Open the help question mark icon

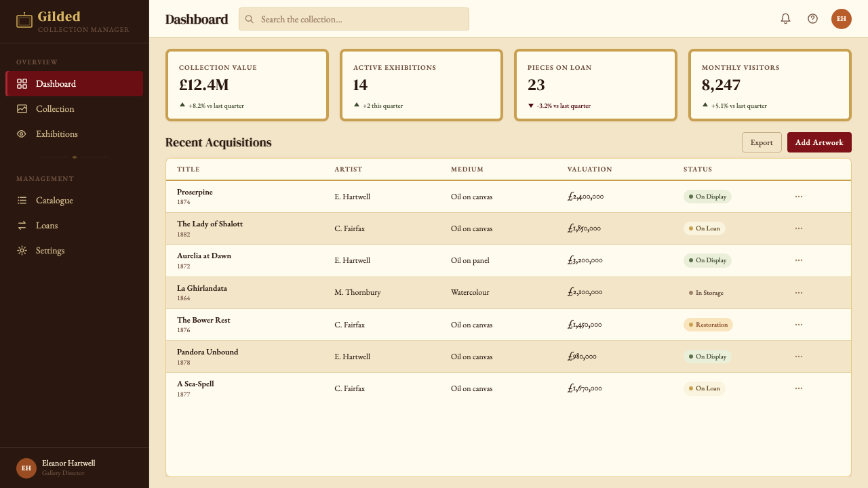(x=812, y=19)
